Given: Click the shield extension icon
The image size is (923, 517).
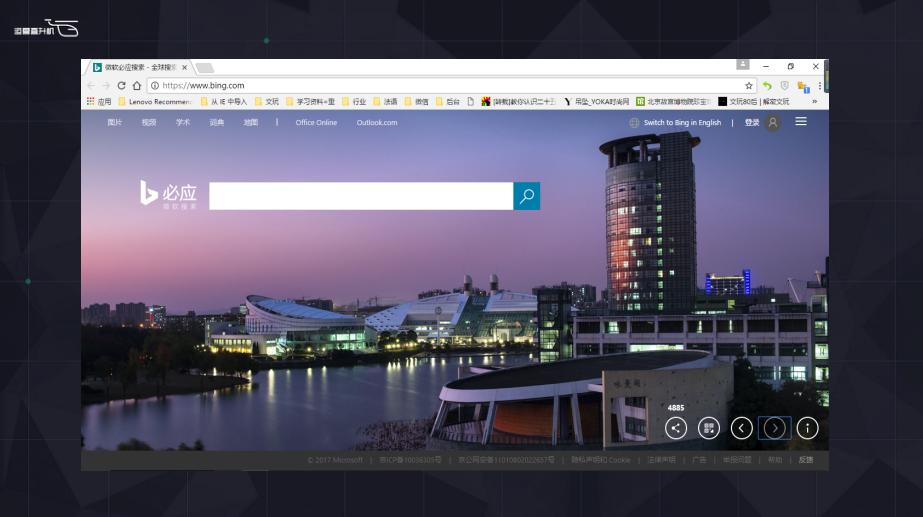Looking at the screenshot, I should [x=784, y=85].
